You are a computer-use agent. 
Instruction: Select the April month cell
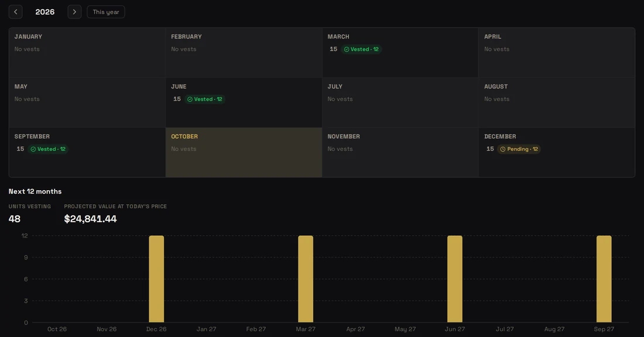557,53
